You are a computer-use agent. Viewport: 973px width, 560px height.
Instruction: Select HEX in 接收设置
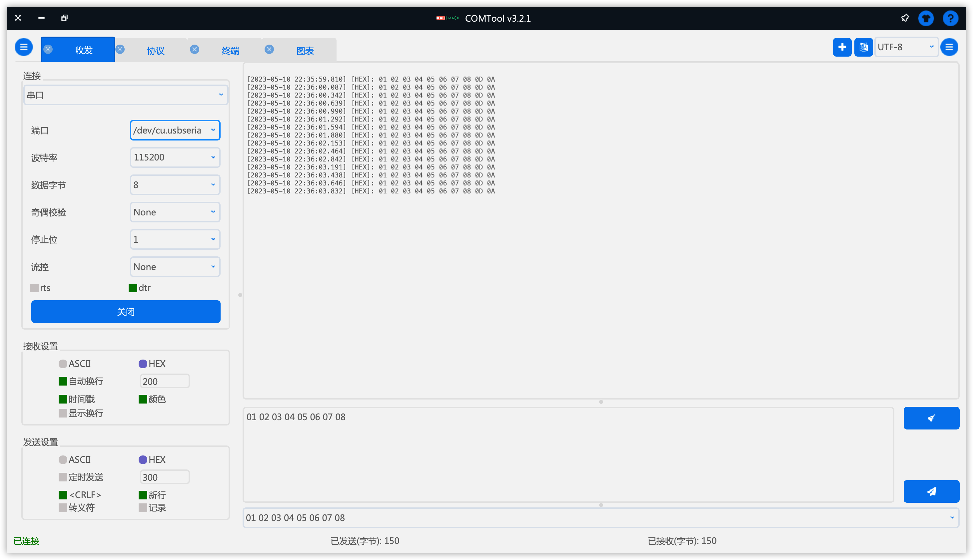click(x=152, y=364)
